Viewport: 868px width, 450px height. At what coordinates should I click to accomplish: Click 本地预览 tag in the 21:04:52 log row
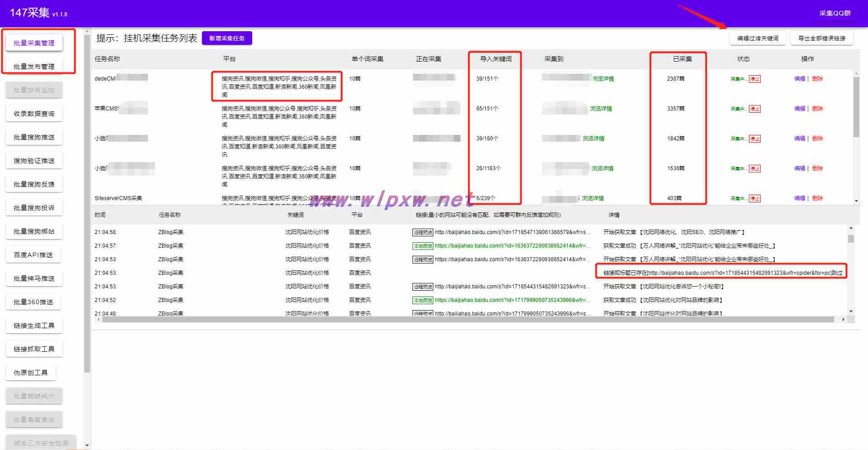click(423, 300)
